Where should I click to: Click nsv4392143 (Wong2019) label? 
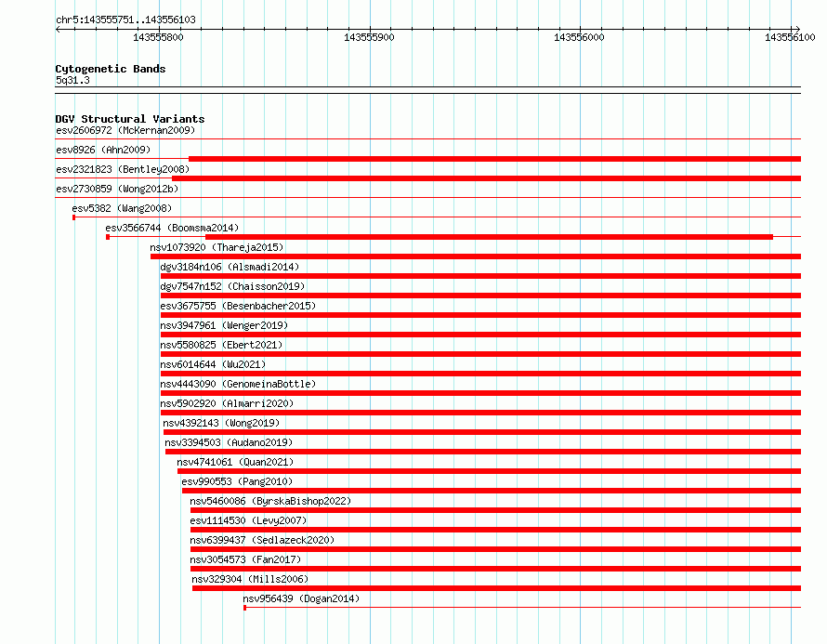[221, 423]
